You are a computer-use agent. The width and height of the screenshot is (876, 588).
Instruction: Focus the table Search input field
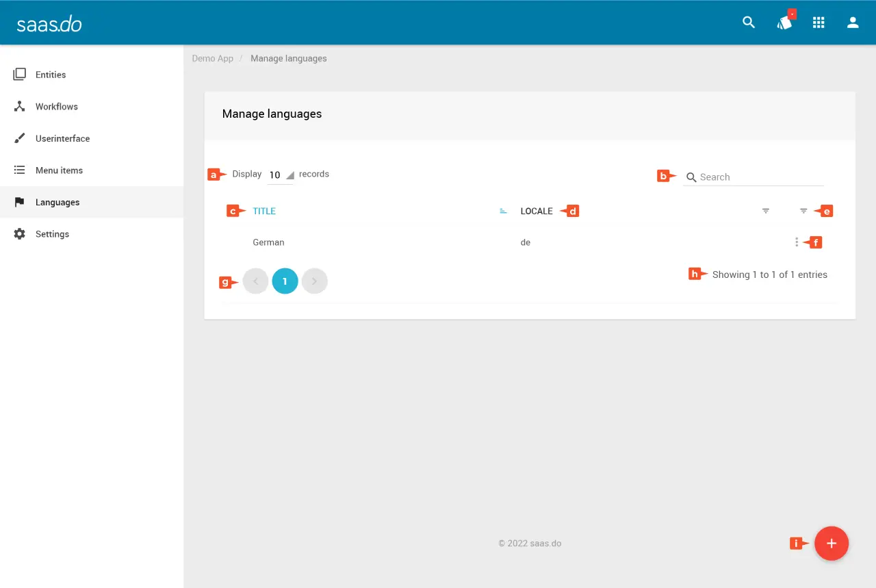coord(760,177)
